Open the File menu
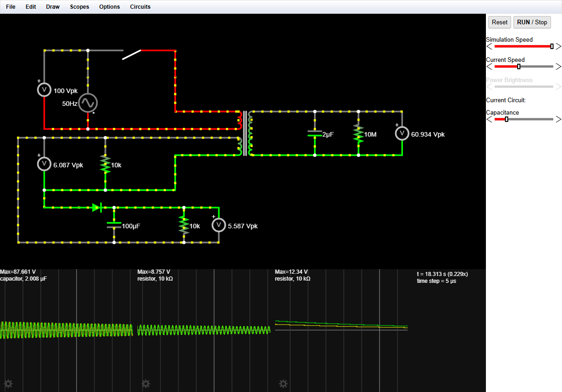This screenshot has height=392, width=562. tap(11, 7)
